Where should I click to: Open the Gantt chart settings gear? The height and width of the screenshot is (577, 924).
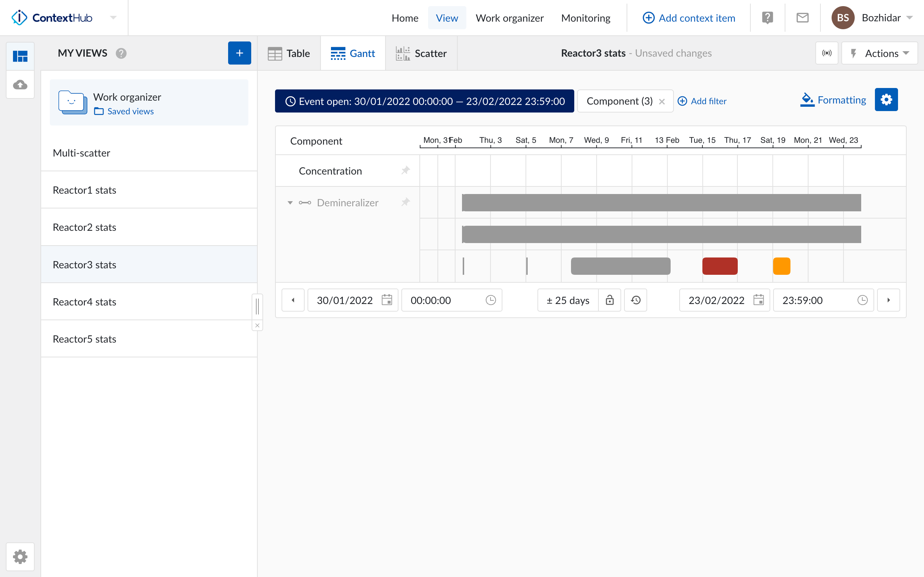tap(886, 100)
